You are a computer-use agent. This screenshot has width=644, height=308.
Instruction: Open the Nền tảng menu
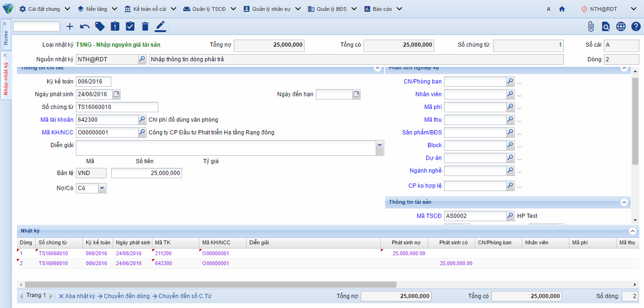[98, 9]
